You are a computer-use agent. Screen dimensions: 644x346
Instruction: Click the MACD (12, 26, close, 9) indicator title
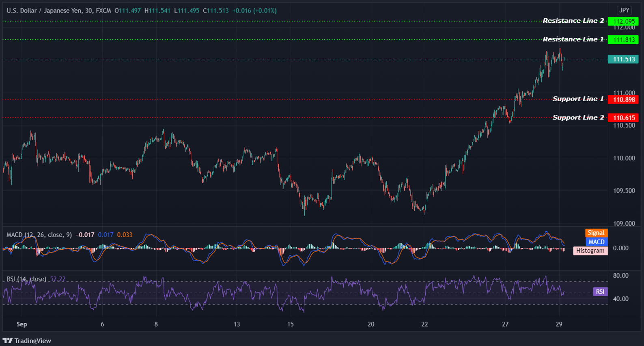click(39, 235)
